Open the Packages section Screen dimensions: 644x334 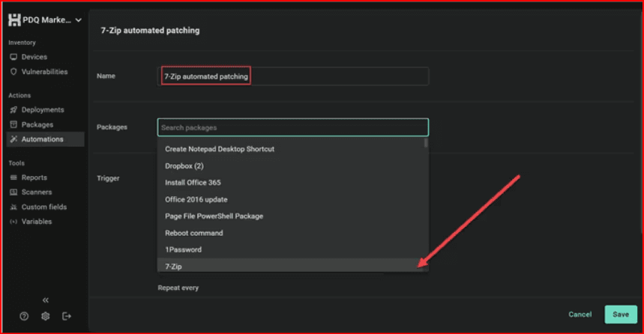(x=37, y=124)
